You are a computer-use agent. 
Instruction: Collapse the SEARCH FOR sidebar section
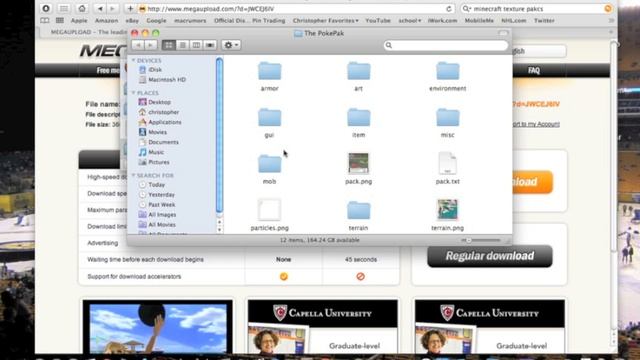click(133, 176)
